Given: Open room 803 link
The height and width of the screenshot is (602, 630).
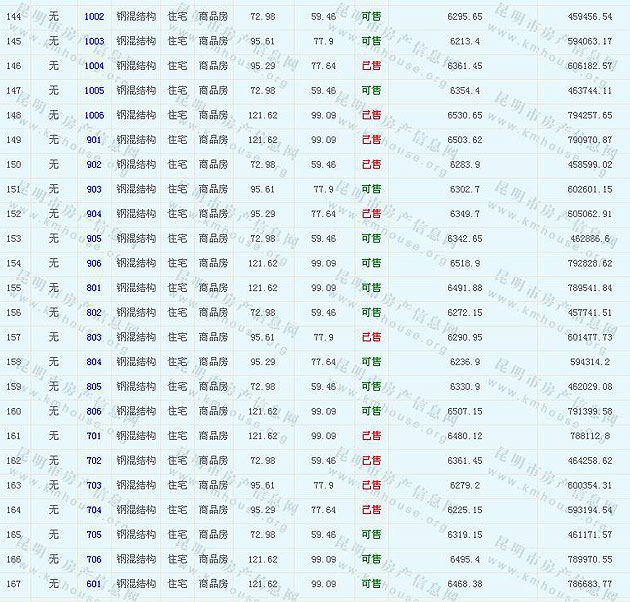Looking at the screenshot, I should click(94, 338).
